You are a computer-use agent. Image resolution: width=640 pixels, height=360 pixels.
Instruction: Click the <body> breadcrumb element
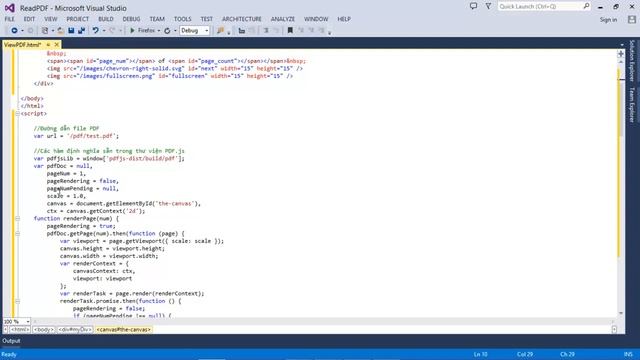click(x=44, y=329)
